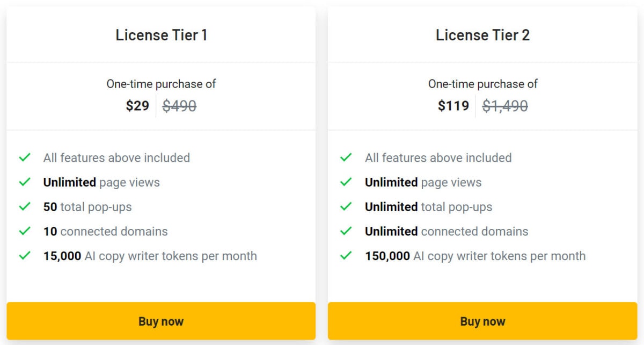Viewport: 644px width, 345px height.
Task: Click the checkmark beside 'Unlimited connected domains'
Action: (x=346, y=231)
